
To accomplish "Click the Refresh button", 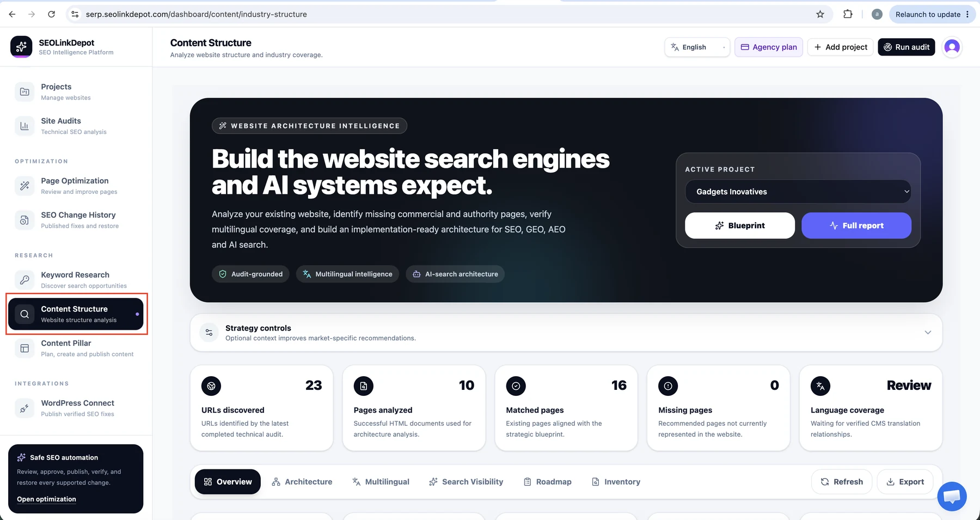I will pos(842,482).
